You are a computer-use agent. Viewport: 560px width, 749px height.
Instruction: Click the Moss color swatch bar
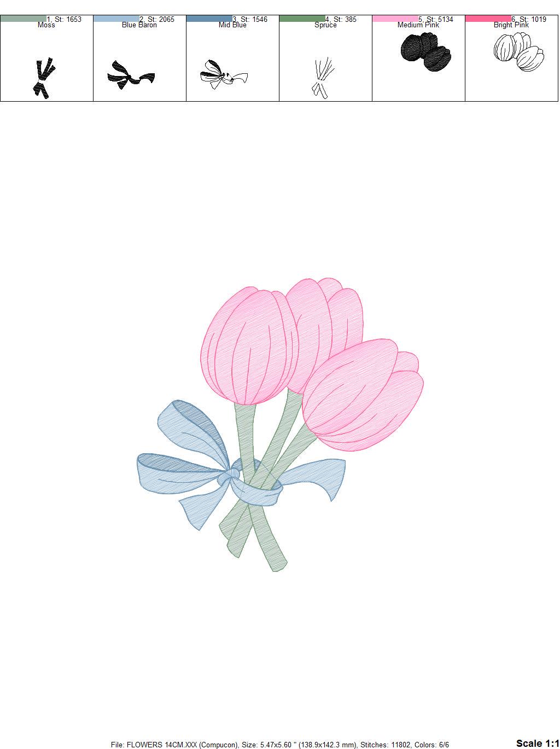[x=24, y=19]
